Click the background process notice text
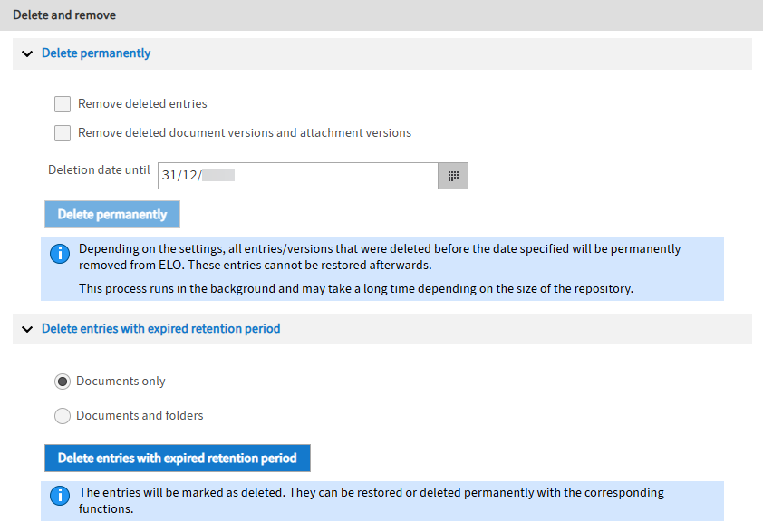The height and width of the screenshot is (532, 763). click(355, 289)
